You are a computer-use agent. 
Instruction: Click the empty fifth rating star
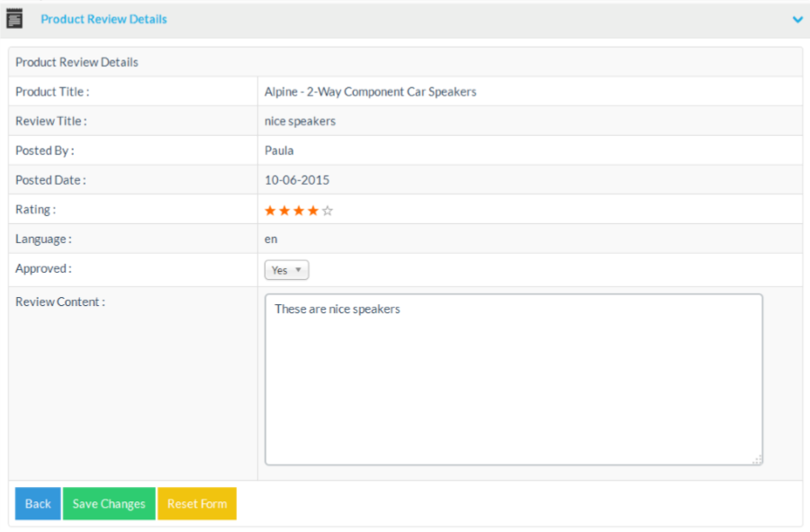pyautogui.click(x=328, y=211)
